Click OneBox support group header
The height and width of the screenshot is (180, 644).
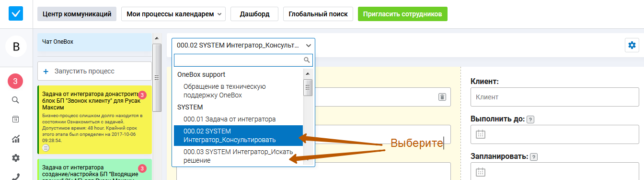point(201,74)
